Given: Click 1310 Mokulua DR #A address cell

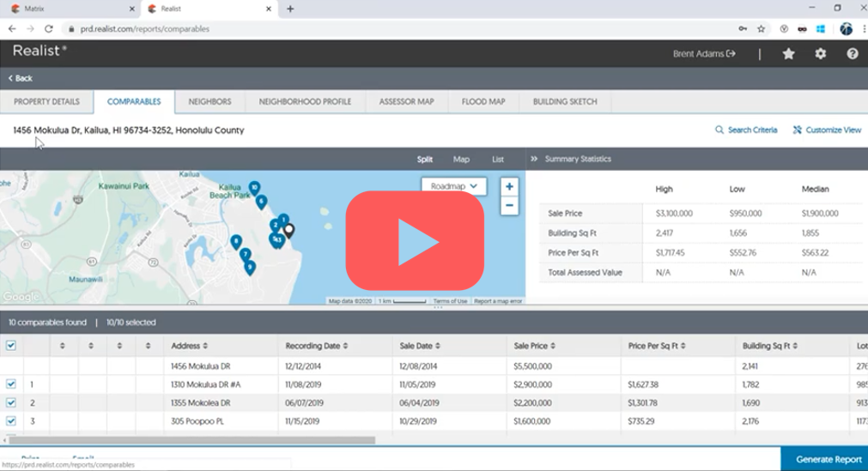Looking at the screenshot, I should click(205, 384).
